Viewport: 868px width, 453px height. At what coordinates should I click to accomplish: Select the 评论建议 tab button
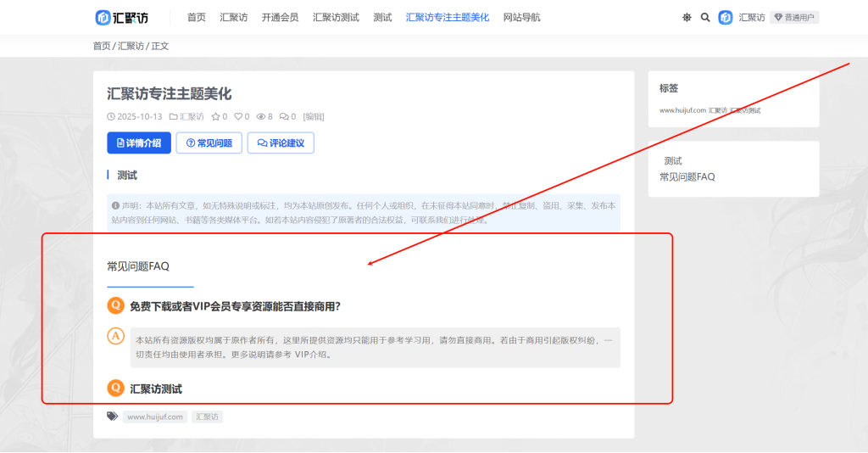pyautogui.click(x=281, y=143)
